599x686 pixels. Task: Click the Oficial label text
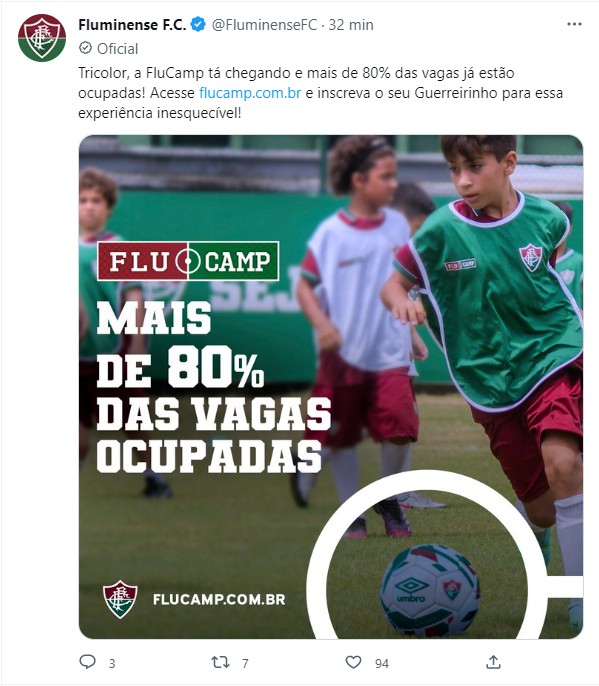[117, 49]
